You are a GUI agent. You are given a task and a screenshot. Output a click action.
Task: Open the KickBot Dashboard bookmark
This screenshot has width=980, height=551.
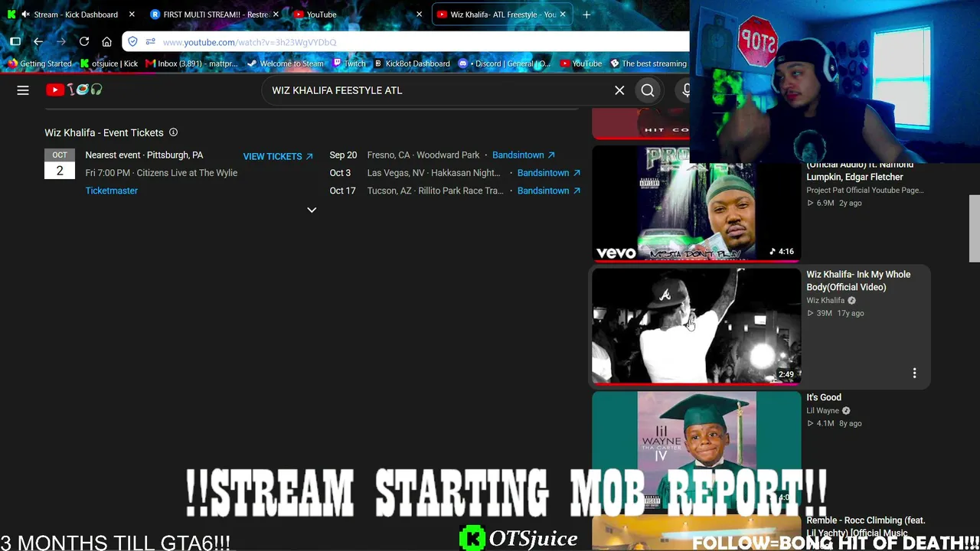pyautogui.click(x=411, y=64)
